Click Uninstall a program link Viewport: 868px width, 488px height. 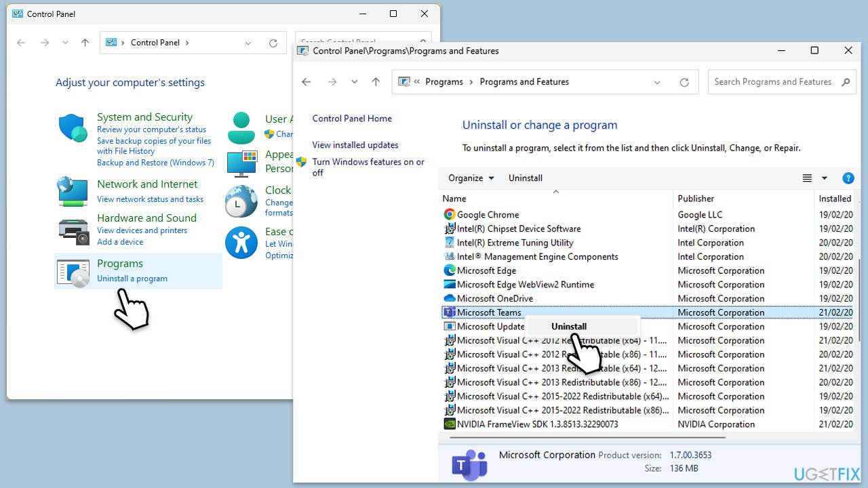click(x=132, y=279)
